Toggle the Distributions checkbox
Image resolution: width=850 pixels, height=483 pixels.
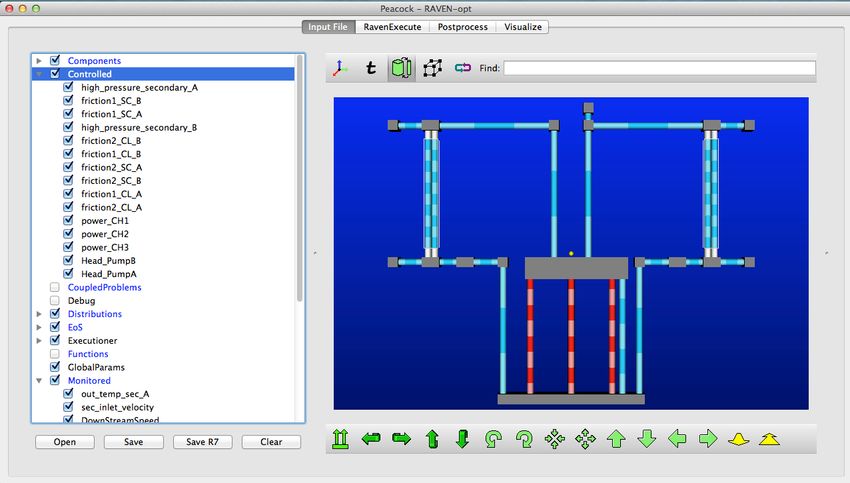tap(55, 313)
